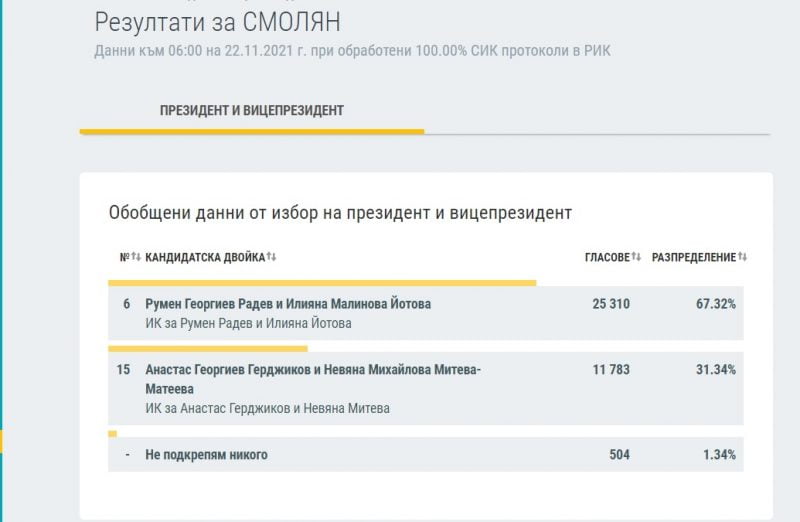The width and height of the screenshot is (800, 522).
Task: Open the ПРЕЗИДЕНТ И ВИЦЕПРЕЗИДЕНТ tab
Action: coord(252,111)
